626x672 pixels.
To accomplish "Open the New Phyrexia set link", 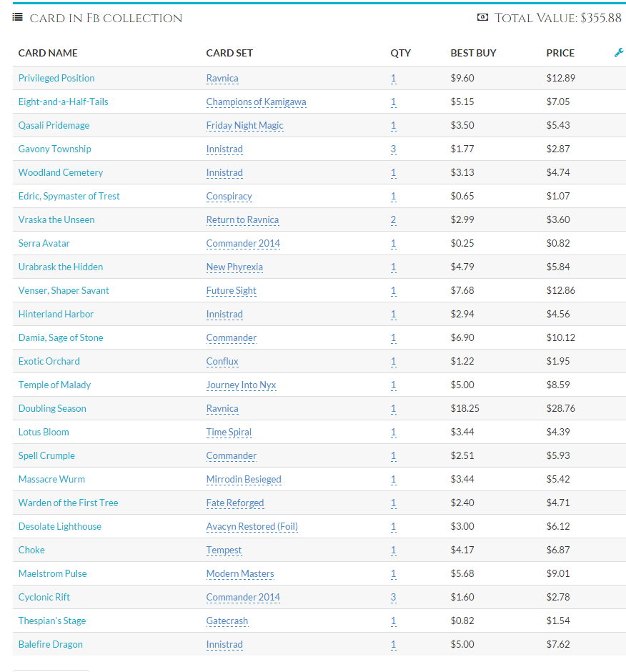I will point(234,267).
